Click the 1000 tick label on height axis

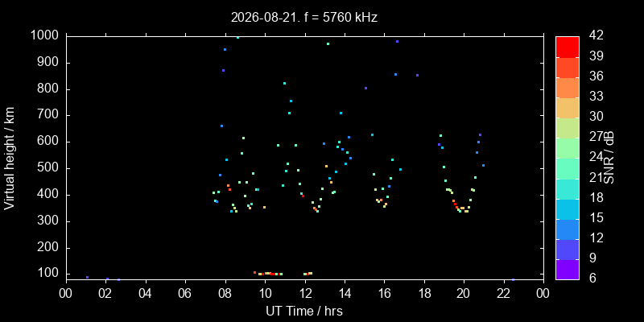pyautogui.click(x=47, y=36)
